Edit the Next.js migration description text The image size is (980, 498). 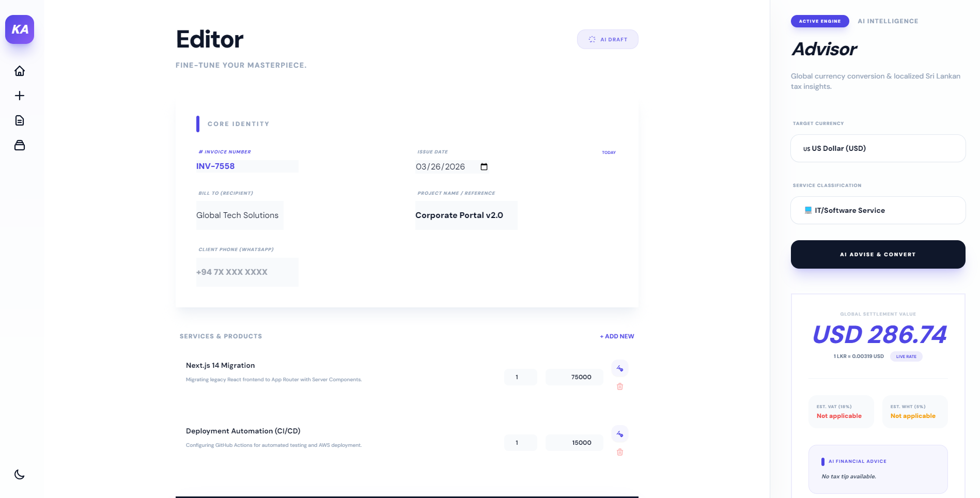[x=274, y=380]
